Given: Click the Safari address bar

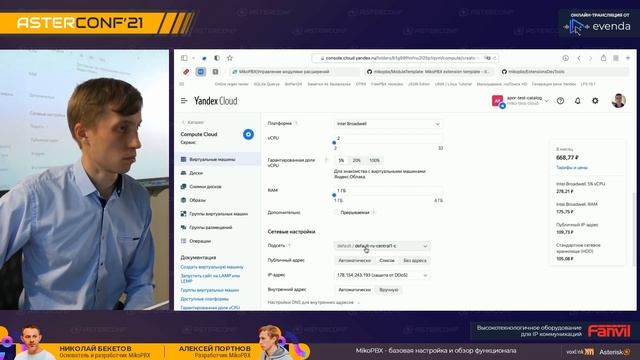Looking at the screenshot, I should click(405, 58).
